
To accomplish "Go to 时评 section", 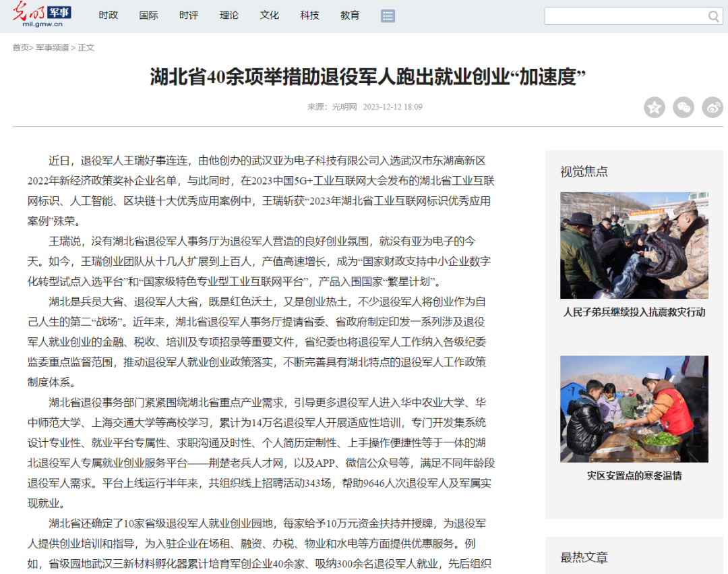I will point(189,16).
